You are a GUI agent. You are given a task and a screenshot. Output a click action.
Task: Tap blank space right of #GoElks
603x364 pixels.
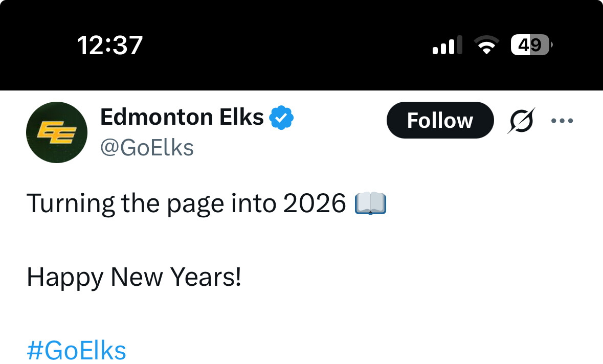click(358, 351)
